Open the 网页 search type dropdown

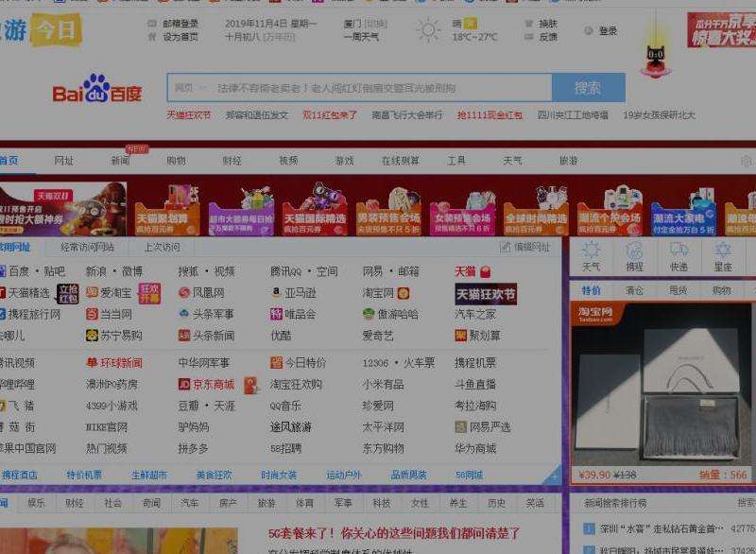190,88
